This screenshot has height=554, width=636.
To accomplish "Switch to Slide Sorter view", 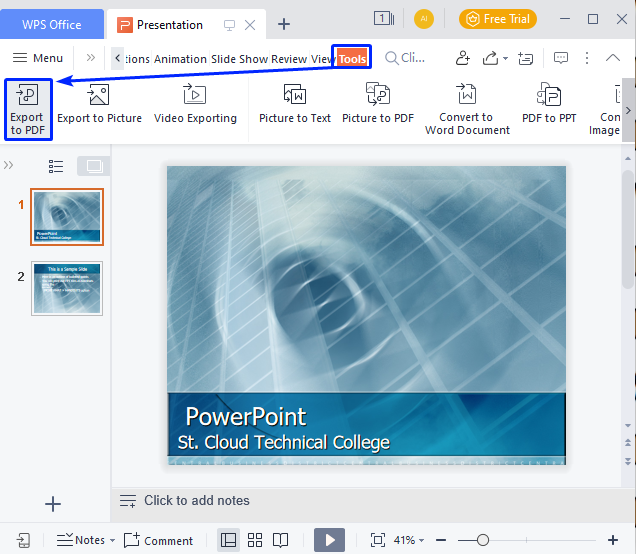I will point(255,540).
